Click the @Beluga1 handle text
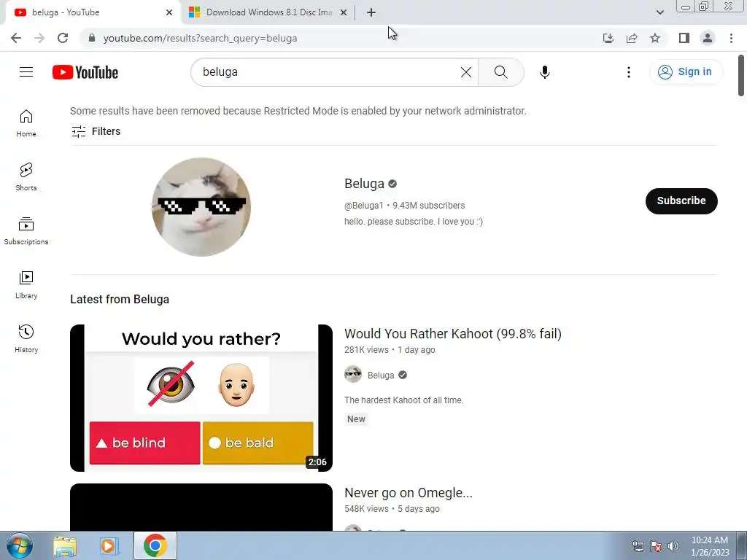Viewport: 747px width, 560px height. [x=364, y=206]
